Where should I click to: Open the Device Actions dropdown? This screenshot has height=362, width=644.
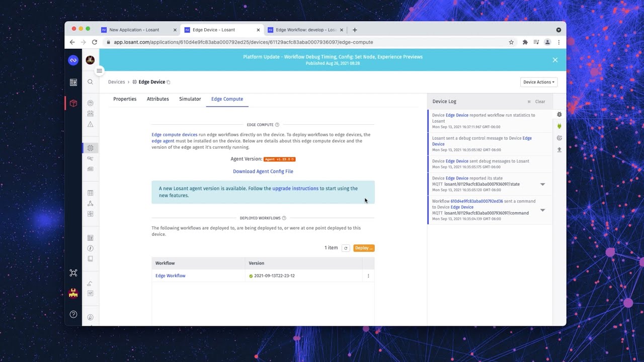[539, 82]
